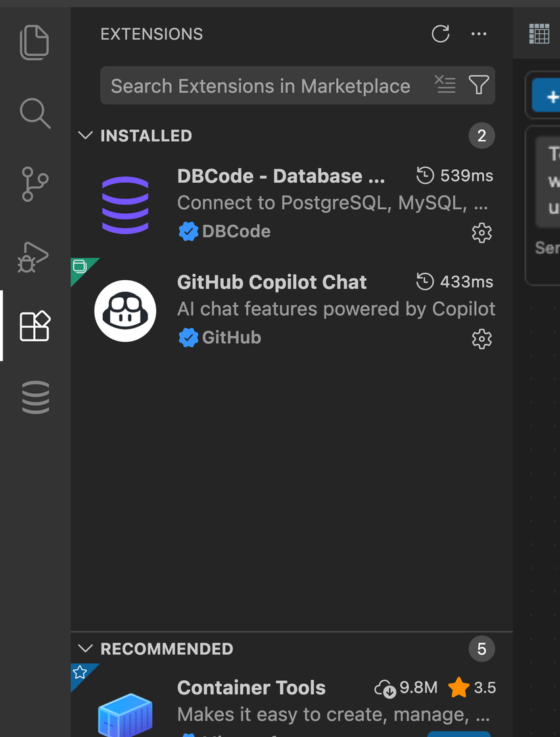Collapse the RECOMMENDED section
560x737 pixels.
[85, 648]
